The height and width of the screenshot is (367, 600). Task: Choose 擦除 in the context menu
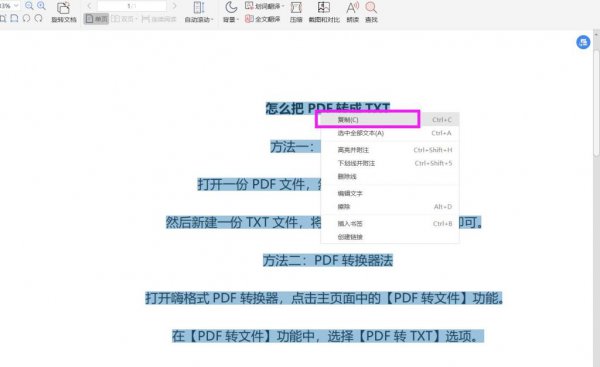390,207
